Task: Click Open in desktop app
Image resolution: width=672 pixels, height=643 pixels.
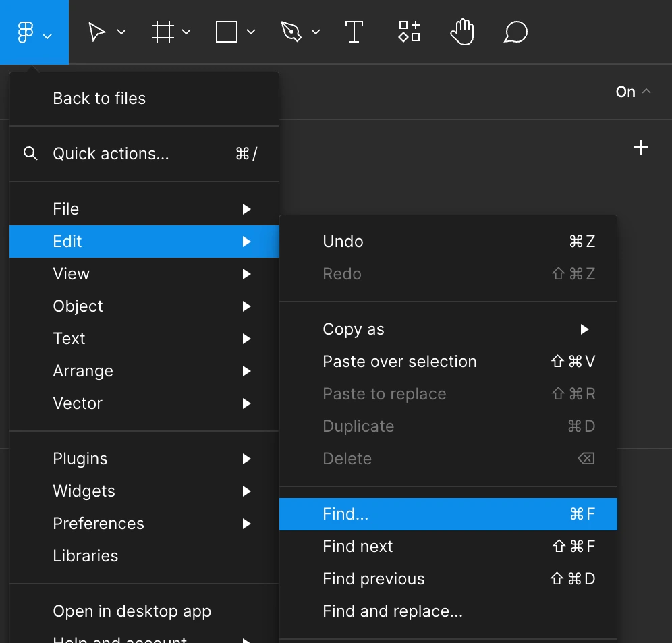Action: click(132, 611)
